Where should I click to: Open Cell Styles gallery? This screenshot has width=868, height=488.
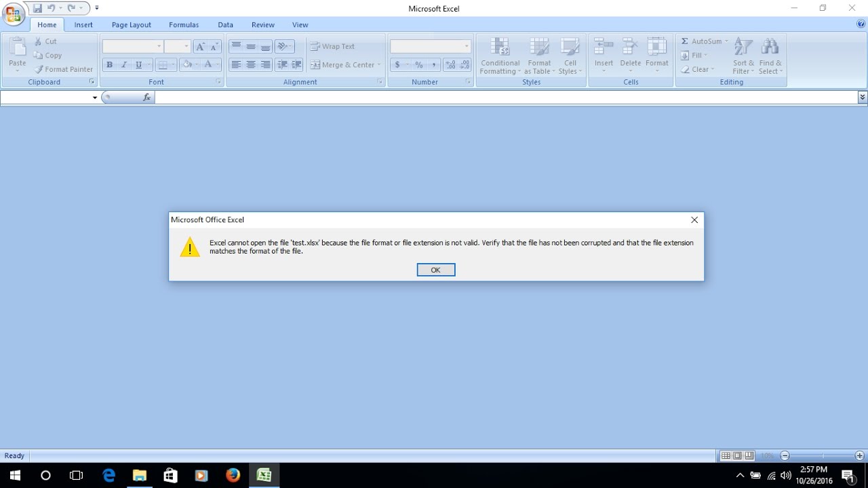(570, 56)
